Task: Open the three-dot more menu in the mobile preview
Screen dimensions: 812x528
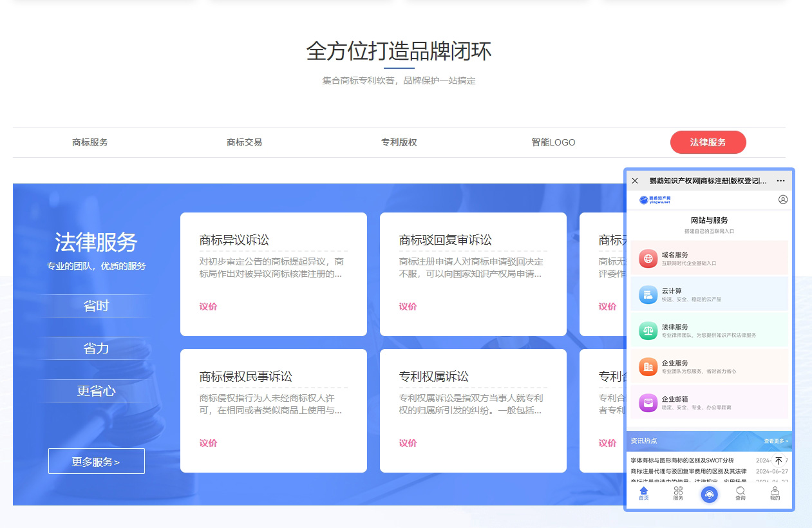Action: click(x=781, y=181)
